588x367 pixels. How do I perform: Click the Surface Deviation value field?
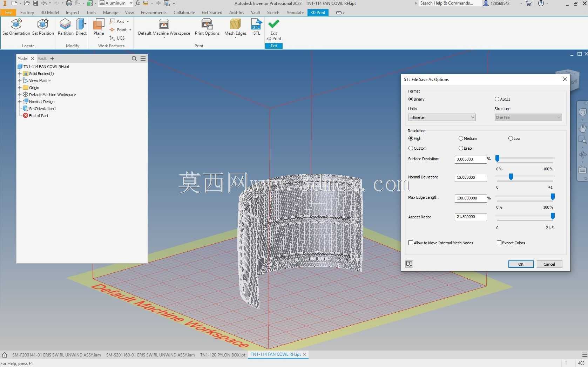pyautogui.click(x=471, y=159)
